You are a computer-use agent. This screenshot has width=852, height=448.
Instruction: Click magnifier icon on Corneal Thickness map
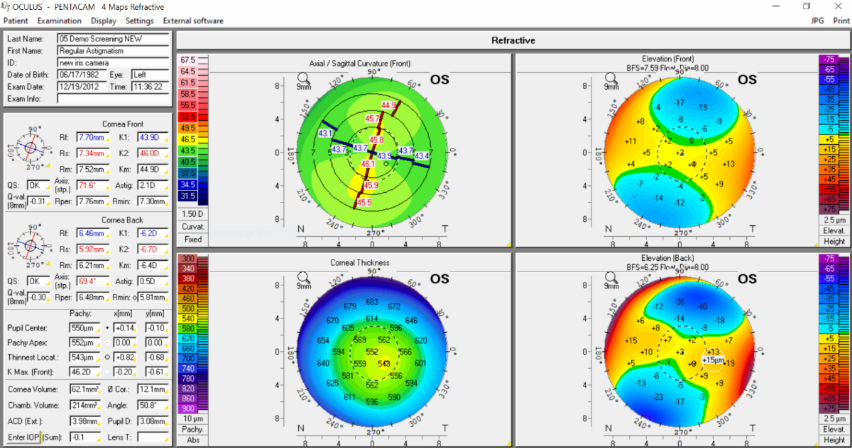(x=303, y=278)
